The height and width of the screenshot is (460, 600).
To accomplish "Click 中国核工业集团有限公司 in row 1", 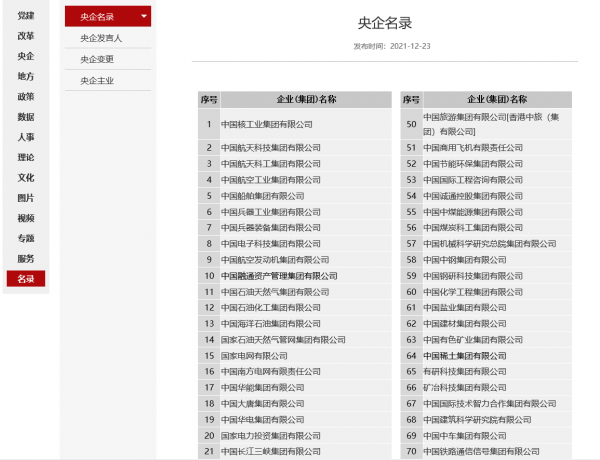I will [267, 124].
